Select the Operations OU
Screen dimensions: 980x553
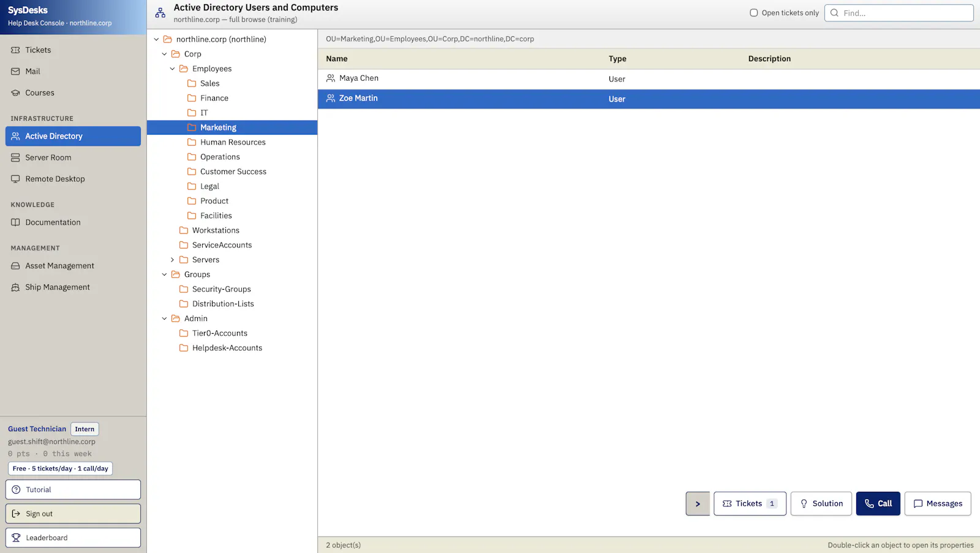coord(220,157)
